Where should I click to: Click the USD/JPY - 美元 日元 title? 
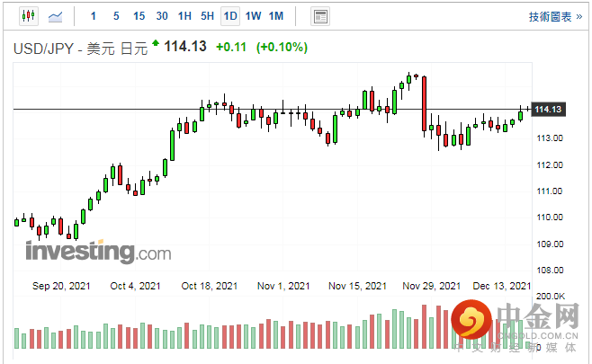click(x=80, y=49)
